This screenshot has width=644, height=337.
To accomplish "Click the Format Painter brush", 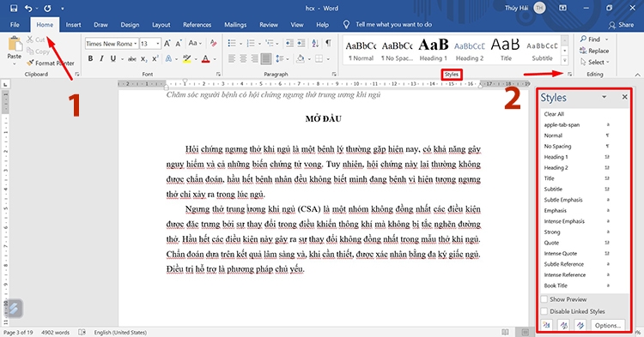I will (30, 63).
